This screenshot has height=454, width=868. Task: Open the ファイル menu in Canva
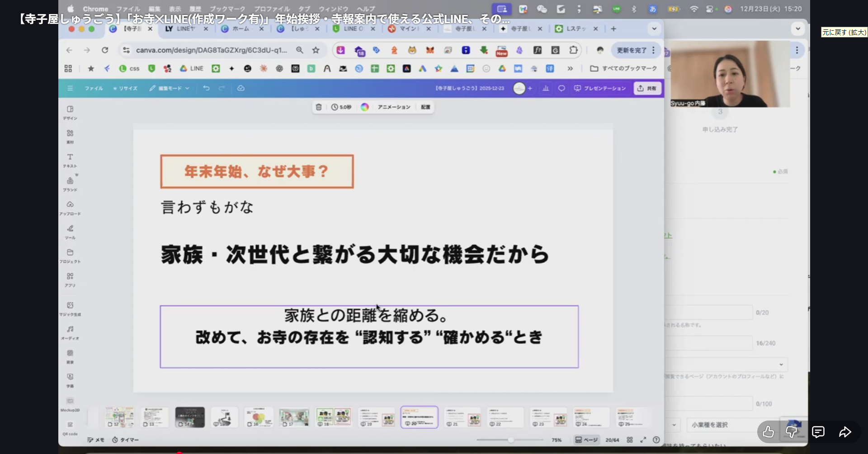94,88
